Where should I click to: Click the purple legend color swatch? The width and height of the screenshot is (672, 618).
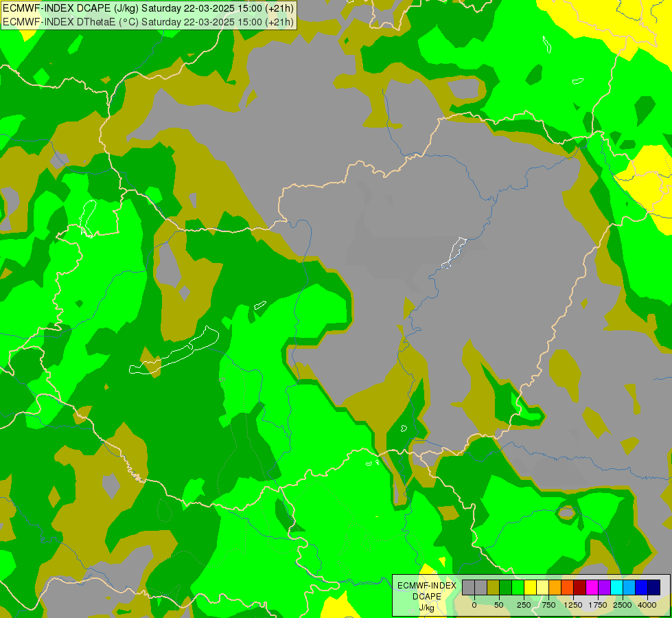coord(604,587)
